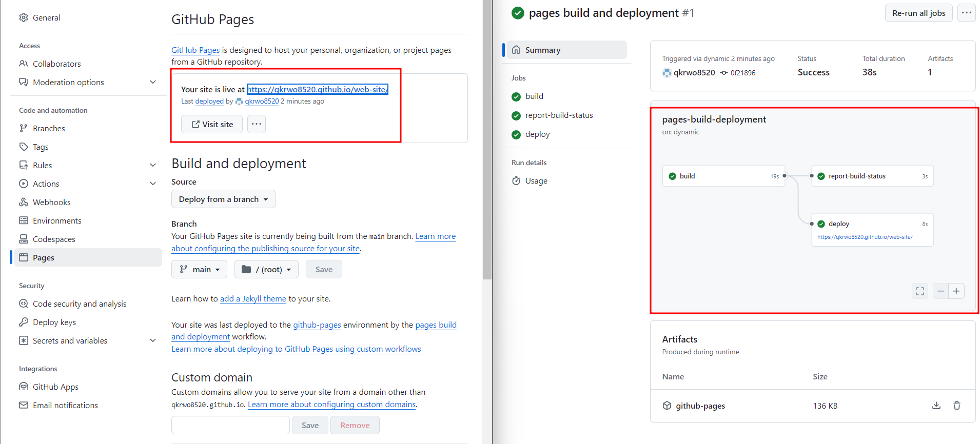Open the main branch selector dropdown
This screenshot has height=444, width=980.
pyautogui.click(x=199, y=269)
